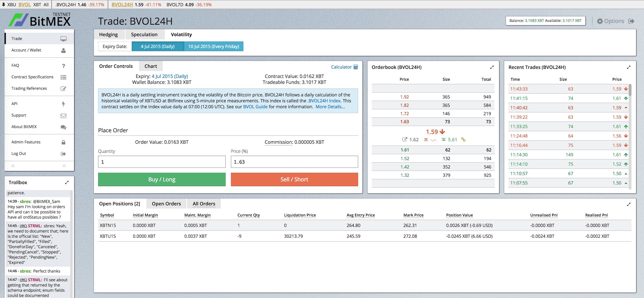Click the XBTN15 position symbol
The image size is (644, 298).
(108, 225)
